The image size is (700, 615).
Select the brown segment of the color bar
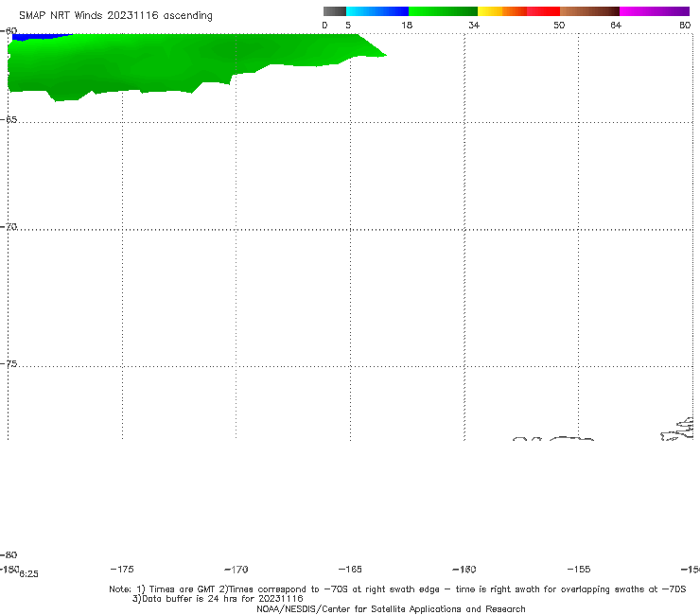pyautogui.click(x=589, y=11)
